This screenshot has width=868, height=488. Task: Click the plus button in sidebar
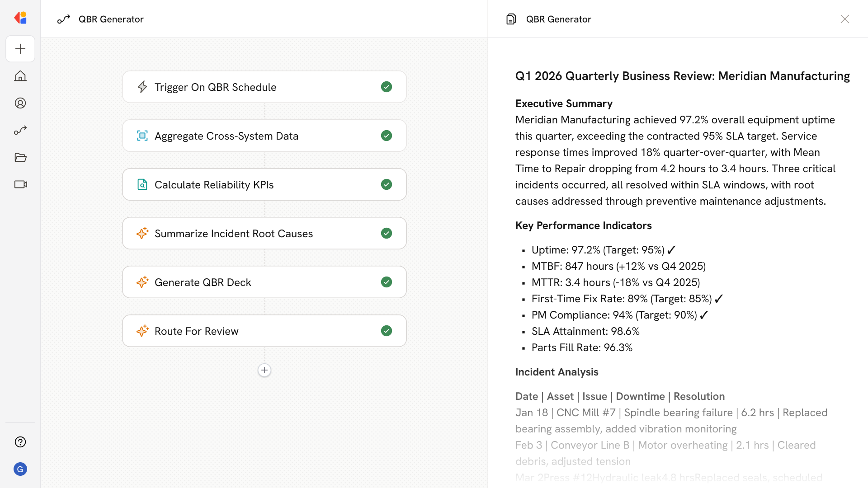click(x=20, y=49)
